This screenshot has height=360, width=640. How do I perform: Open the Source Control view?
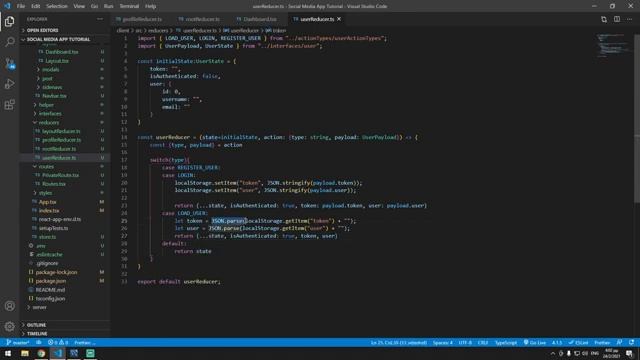[x=9, y=63]
